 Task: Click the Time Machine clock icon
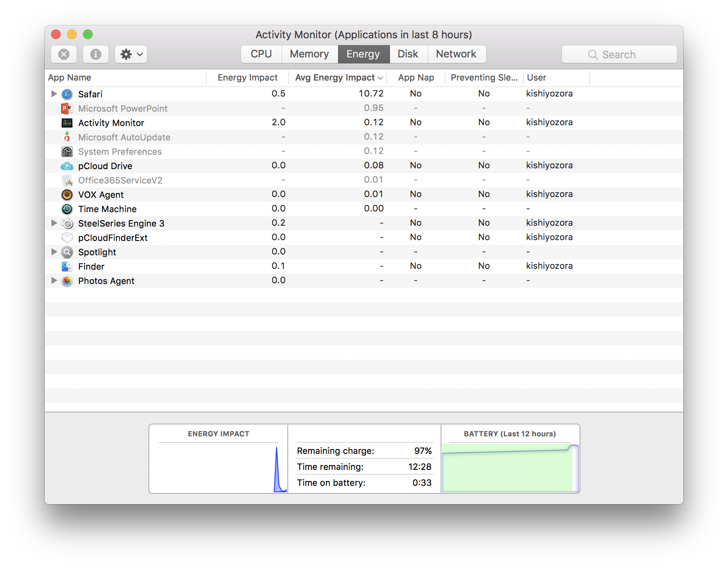[x=67, y=209]
